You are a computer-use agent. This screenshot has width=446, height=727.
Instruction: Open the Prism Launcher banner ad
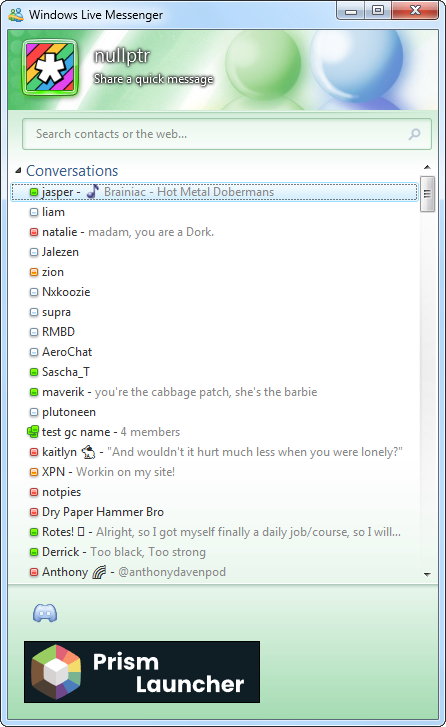tap(142, 672)
